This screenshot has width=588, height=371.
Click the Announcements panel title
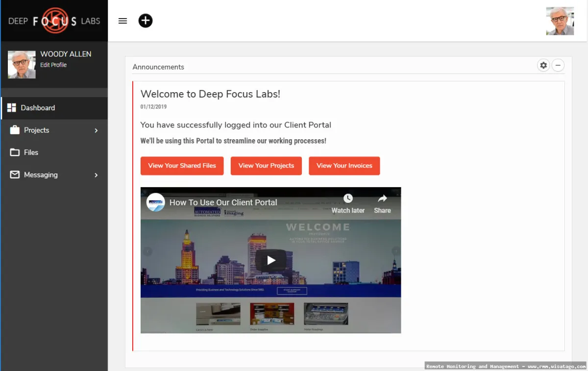pyautogui.click(x=158, y=67)
